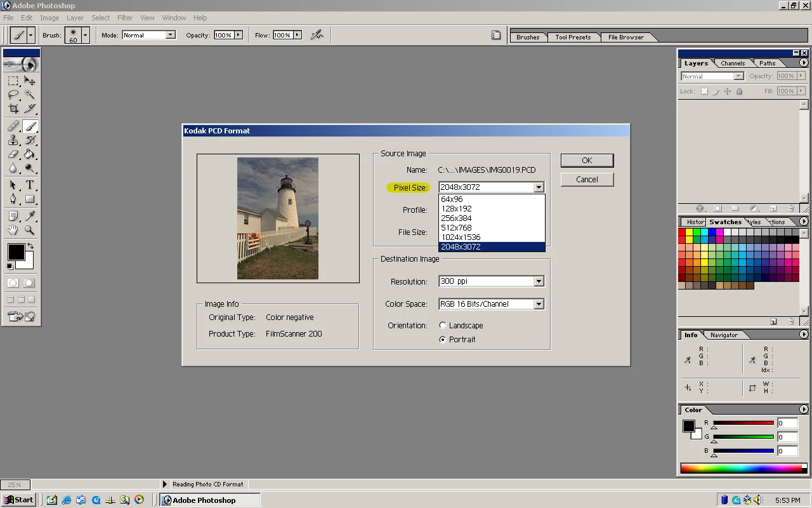Select the Clone Stamp tool
Image resolution: width=812 pixels, height=508 pixels.
pyautogui.click(x=13, y=140)
